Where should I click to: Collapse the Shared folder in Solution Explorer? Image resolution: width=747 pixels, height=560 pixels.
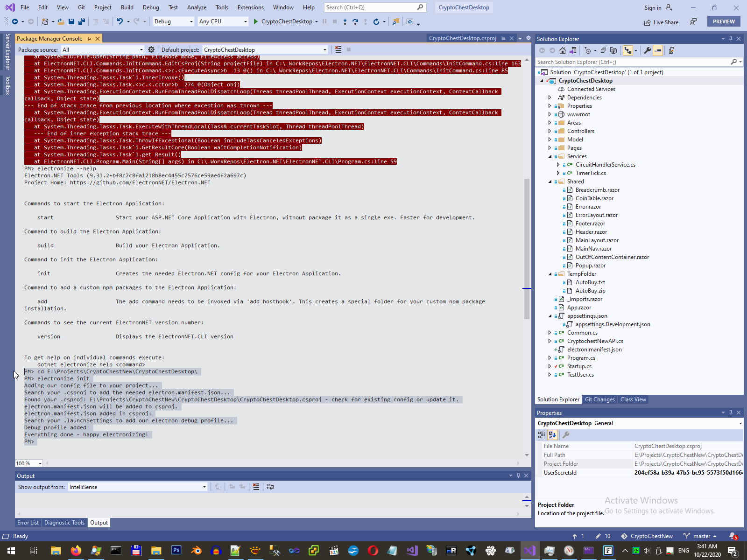[x=550, y=182]
